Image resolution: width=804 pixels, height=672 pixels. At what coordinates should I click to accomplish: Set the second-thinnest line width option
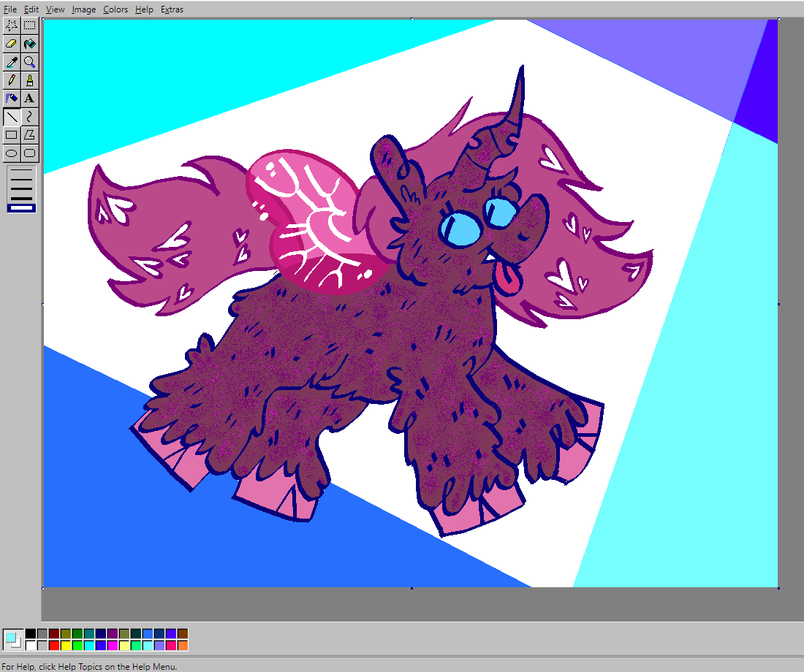(21, 179)
